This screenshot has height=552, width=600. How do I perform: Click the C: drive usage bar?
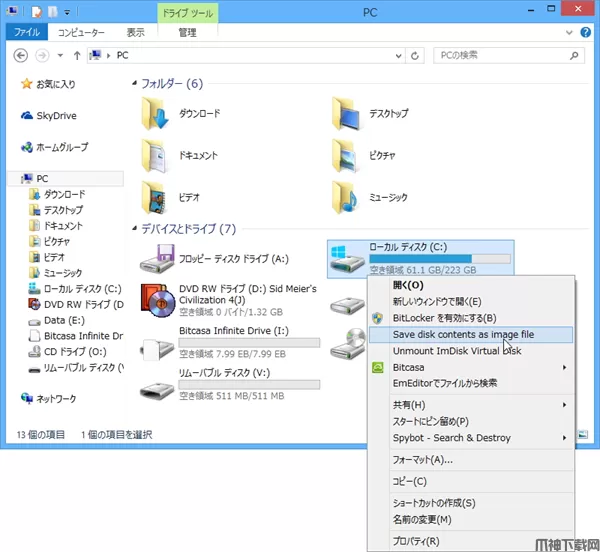point(440,259)
